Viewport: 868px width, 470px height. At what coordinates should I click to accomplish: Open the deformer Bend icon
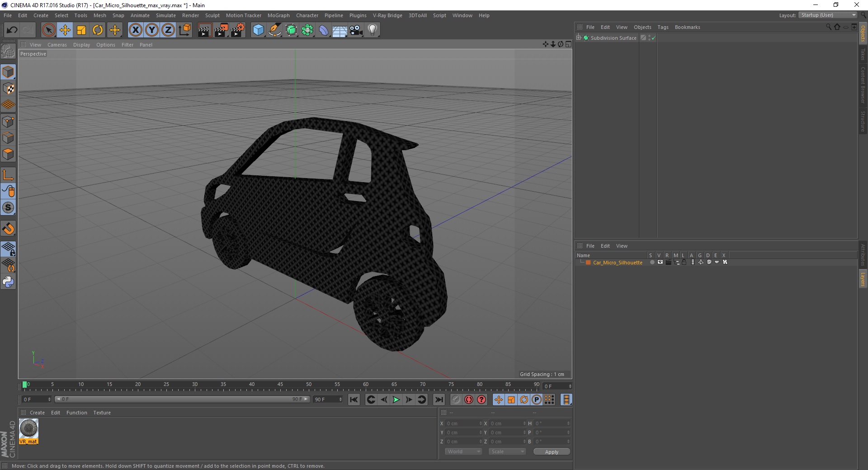(324, 30)
